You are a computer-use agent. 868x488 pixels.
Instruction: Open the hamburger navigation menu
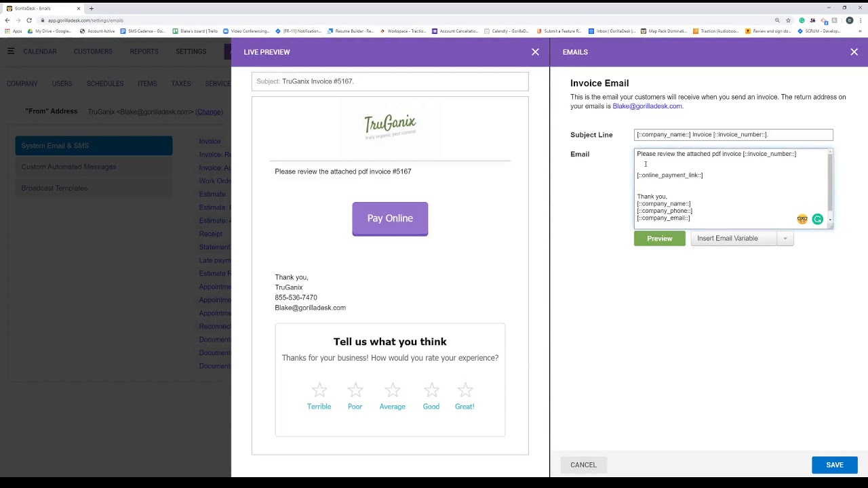[x=11, y=51]
